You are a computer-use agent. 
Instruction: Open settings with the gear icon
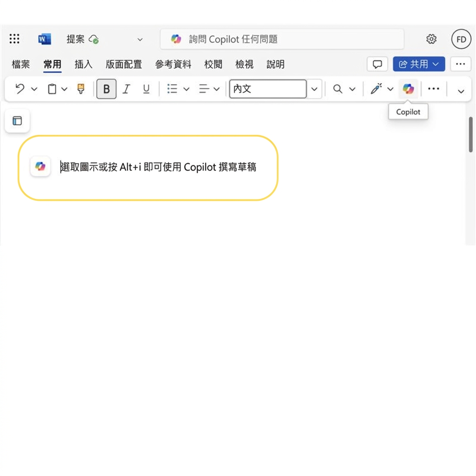click(x=431, y=39)
